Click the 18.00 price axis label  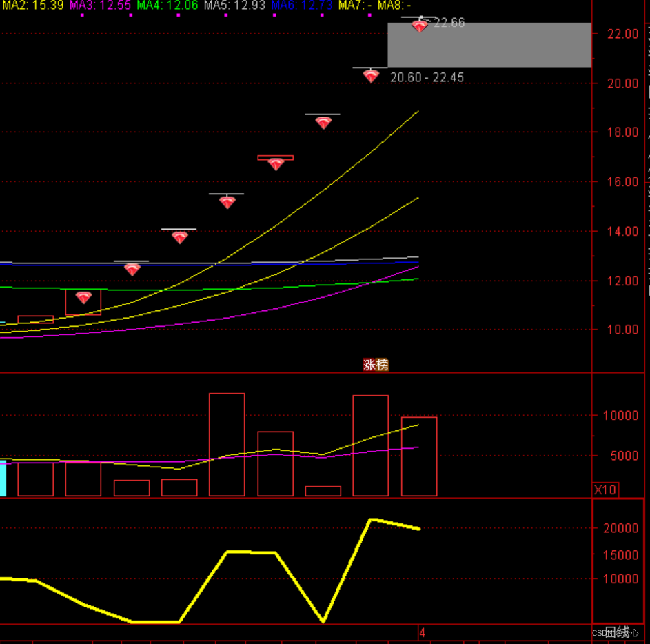point(622,132)
